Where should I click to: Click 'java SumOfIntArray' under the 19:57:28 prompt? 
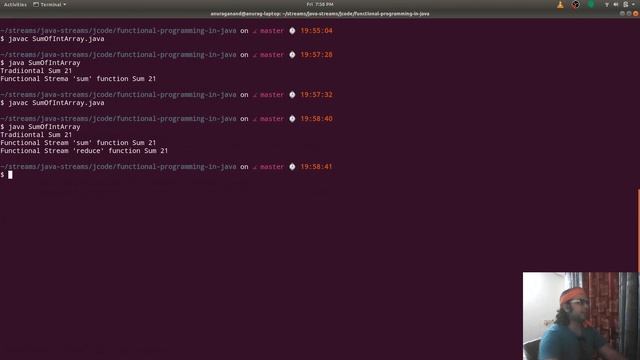[44, 63]
